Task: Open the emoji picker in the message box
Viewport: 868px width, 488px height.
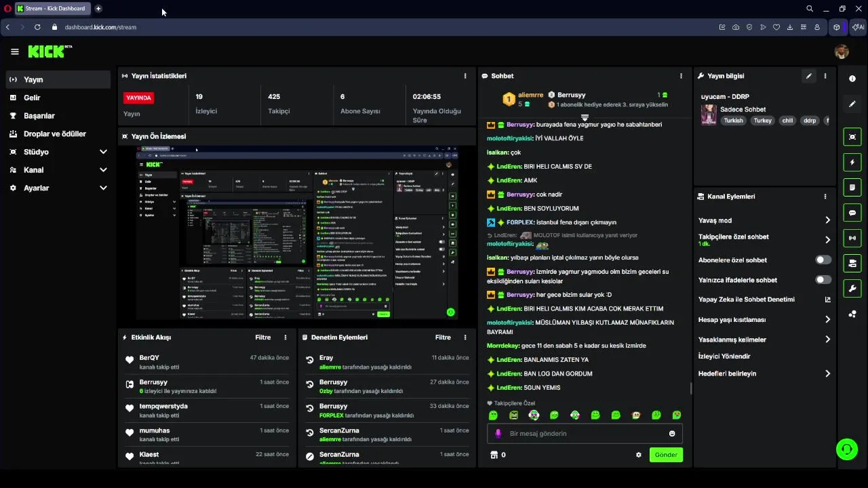Action: pyautogui.click(x=672, y=434)
